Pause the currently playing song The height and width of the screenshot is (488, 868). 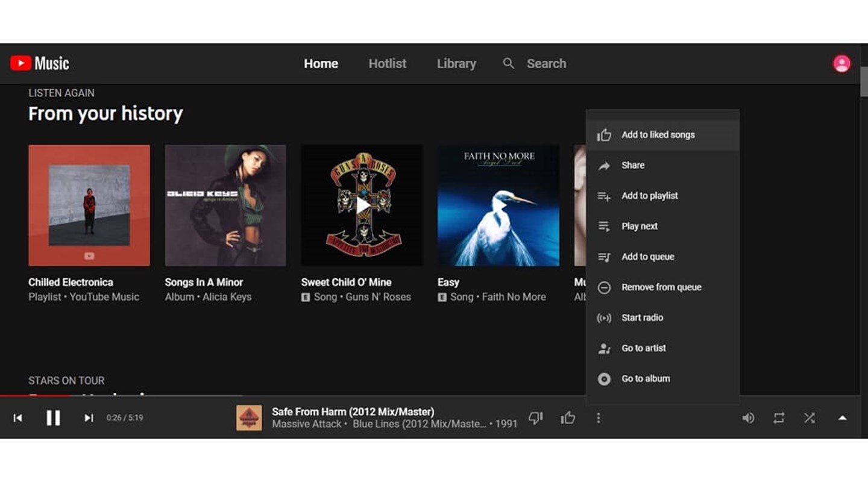[x=53, y=418]
